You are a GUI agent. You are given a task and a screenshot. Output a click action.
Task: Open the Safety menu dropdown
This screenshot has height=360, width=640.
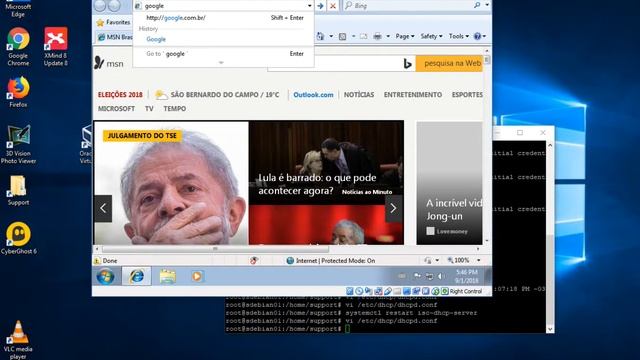pyautogui.click(x=431, y=36)
